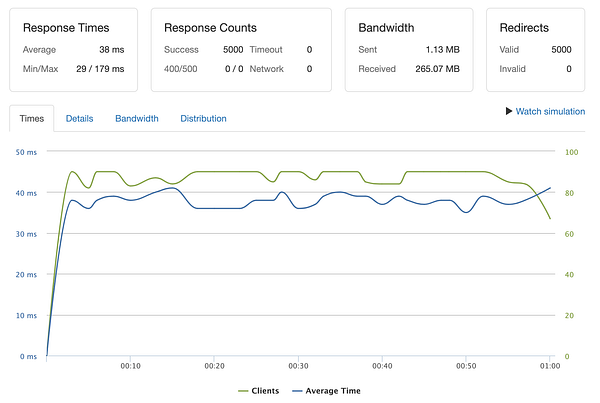Open the Watch simulation link
600x403 pixels.
pyautogui.click(x=549, y=111)
